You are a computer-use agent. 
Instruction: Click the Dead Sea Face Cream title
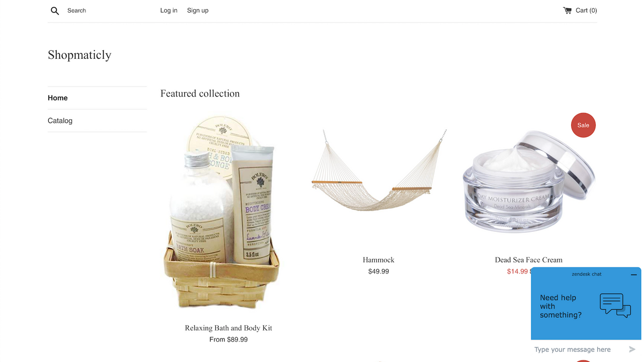click(529, 260)
